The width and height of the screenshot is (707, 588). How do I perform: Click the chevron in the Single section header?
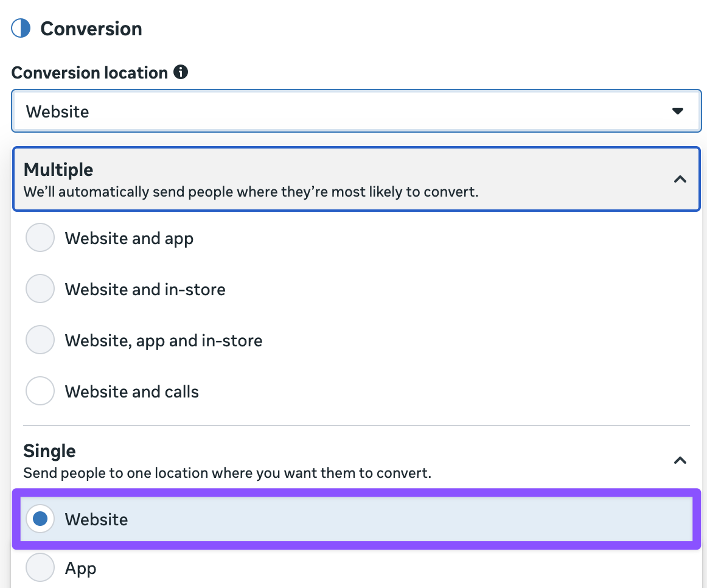(x=680, y=461)
